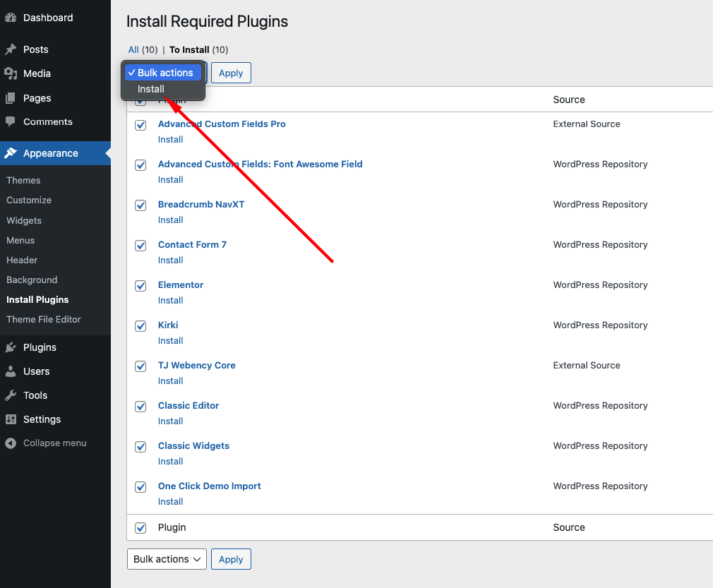Open Advanced Custom Fields: Font Awesome Field link

(260, 164)
